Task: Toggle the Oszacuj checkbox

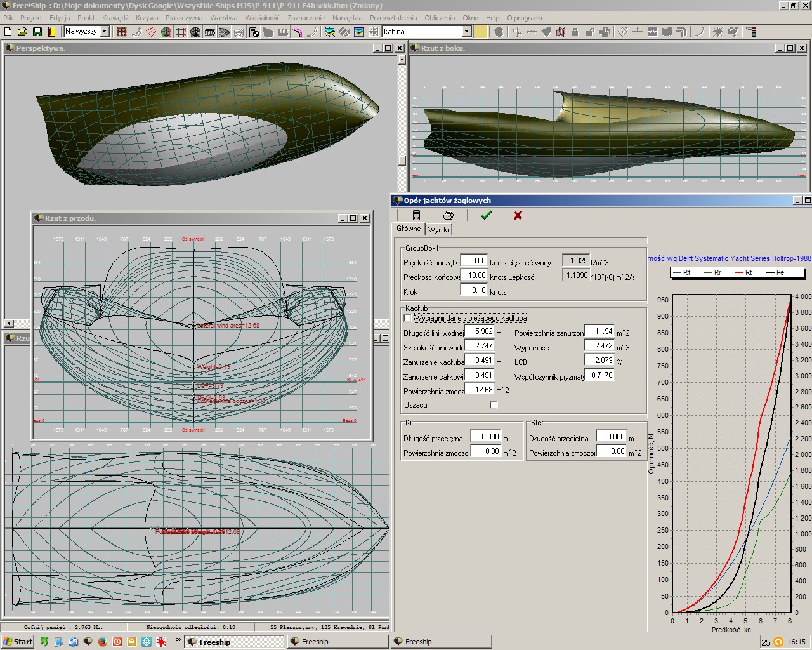Action: pyautogui.click(x=494, y=405)
